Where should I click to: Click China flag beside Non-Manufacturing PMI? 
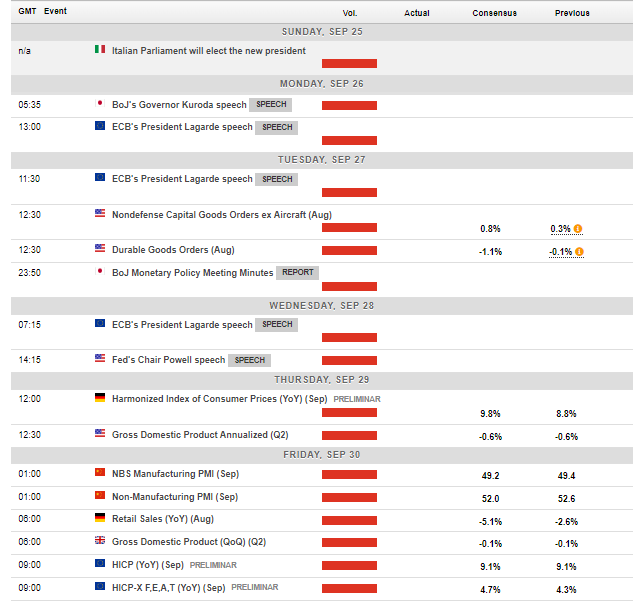100,495
